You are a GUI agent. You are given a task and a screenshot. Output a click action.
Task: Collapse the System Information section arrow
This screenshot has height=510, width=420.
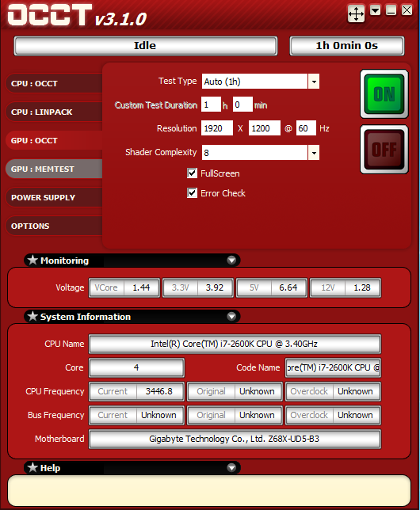point(231,317)
